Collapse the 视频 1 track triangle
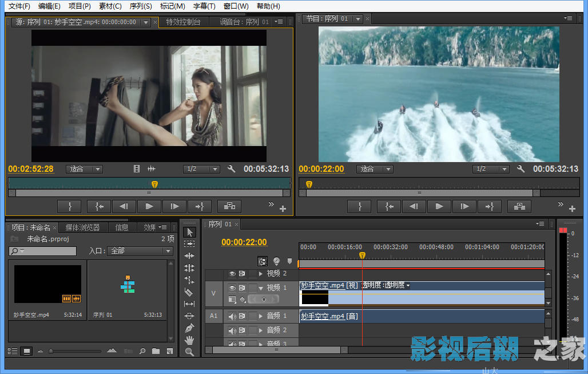Viewport: 588px width, 374px height. pyautogui.click(x=261, y=288)
